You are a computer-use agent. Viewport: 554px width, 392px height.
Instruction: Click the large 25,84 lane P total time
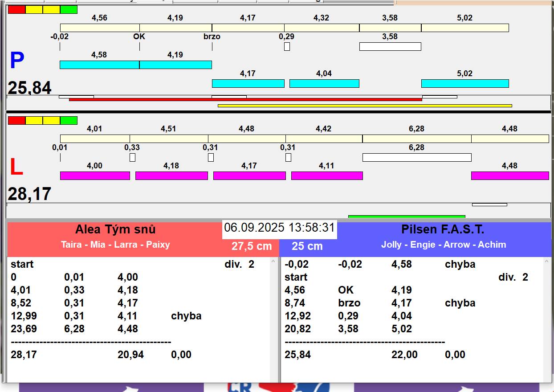29,88
